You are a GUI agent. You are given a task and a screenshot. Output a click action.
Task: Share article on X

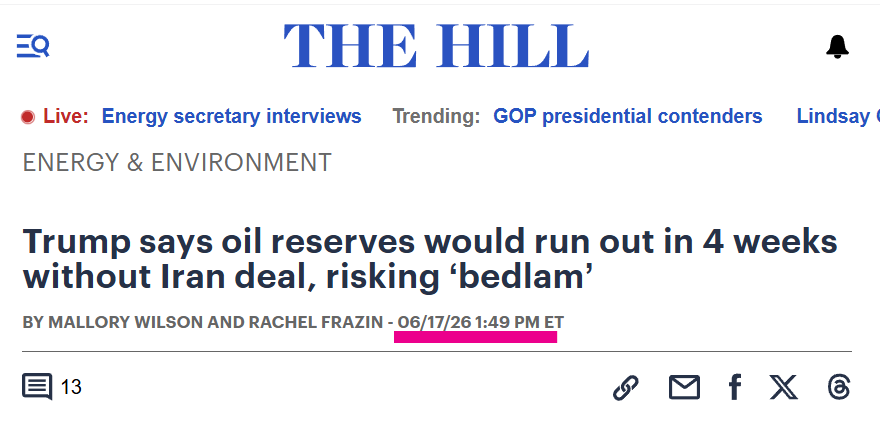coord(783,387)
